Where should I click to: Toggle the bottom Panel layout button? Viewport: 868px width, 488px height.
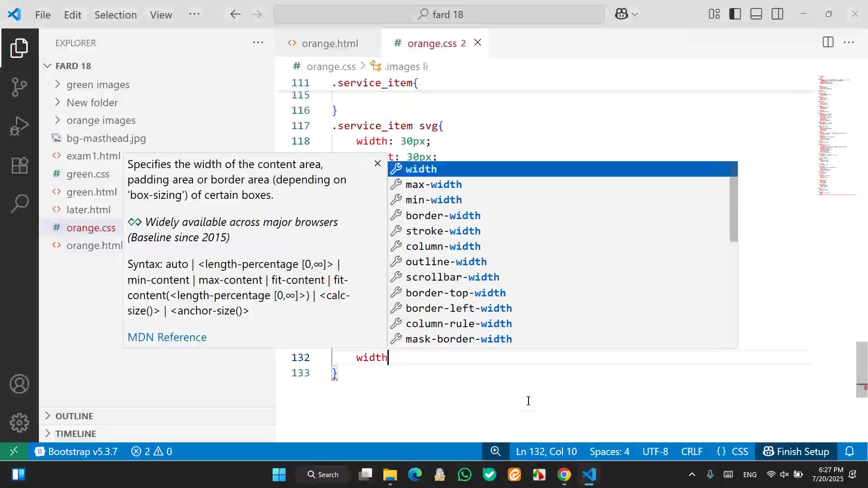756,14
